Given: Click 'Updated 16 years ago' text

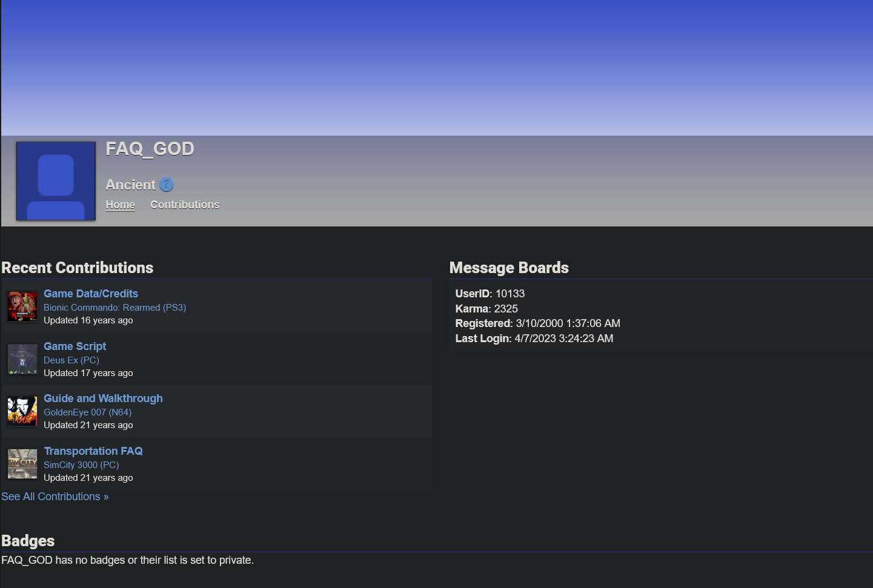Looking at the screenshot, I should (88, 320).
